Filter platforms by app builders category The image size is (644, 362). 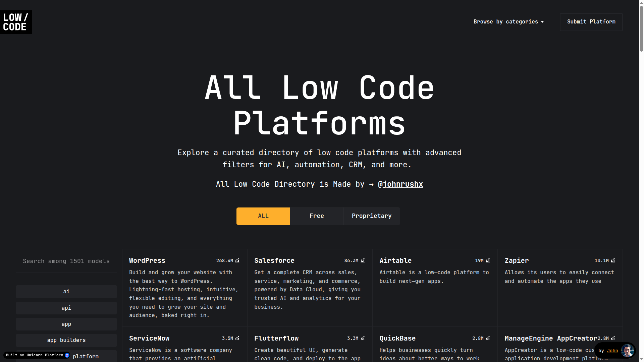pos(66,340)
